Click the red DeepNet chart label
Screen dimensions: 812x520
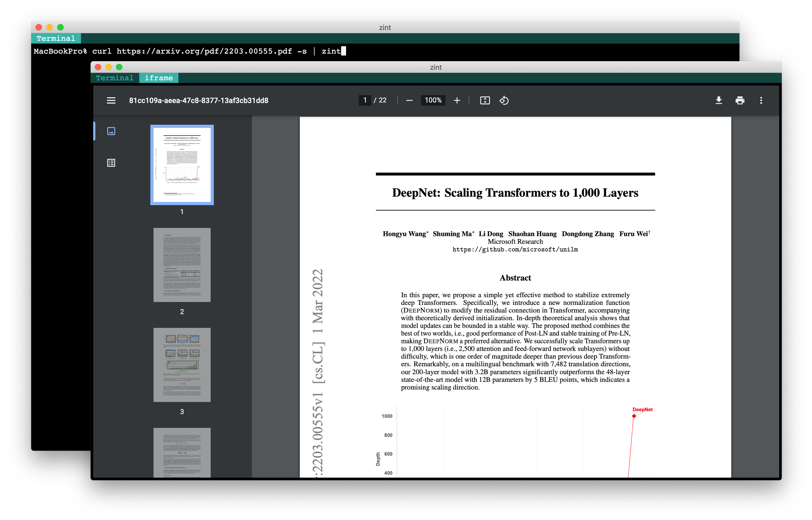[x=642, y=409]
